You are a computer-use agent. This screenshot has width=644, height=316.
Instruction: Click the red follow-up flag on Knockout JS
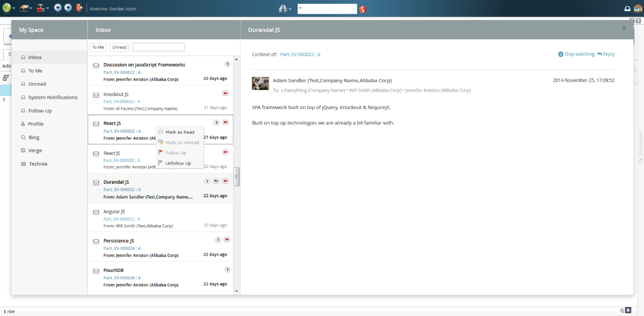(x=225, y=93)
